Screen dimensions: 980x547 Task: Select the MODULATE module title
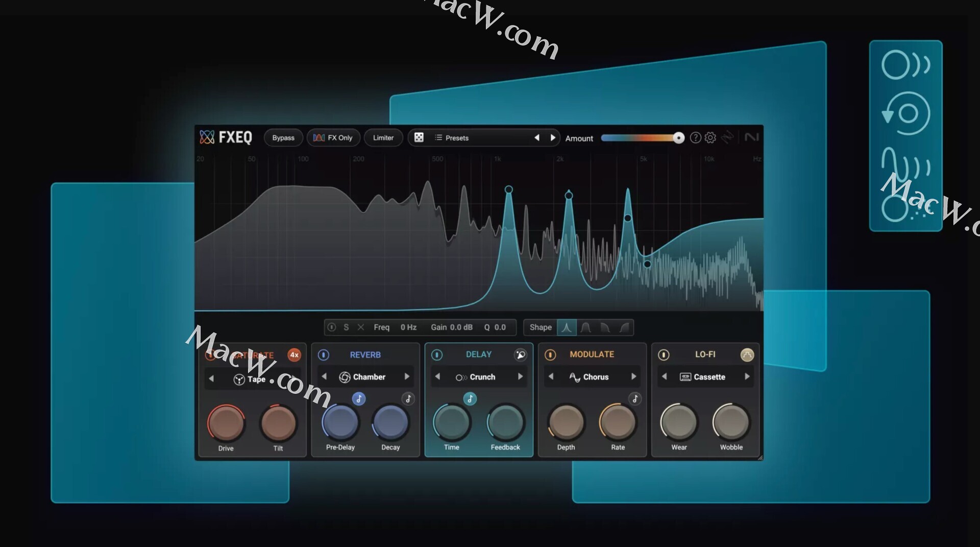point(592,354)
